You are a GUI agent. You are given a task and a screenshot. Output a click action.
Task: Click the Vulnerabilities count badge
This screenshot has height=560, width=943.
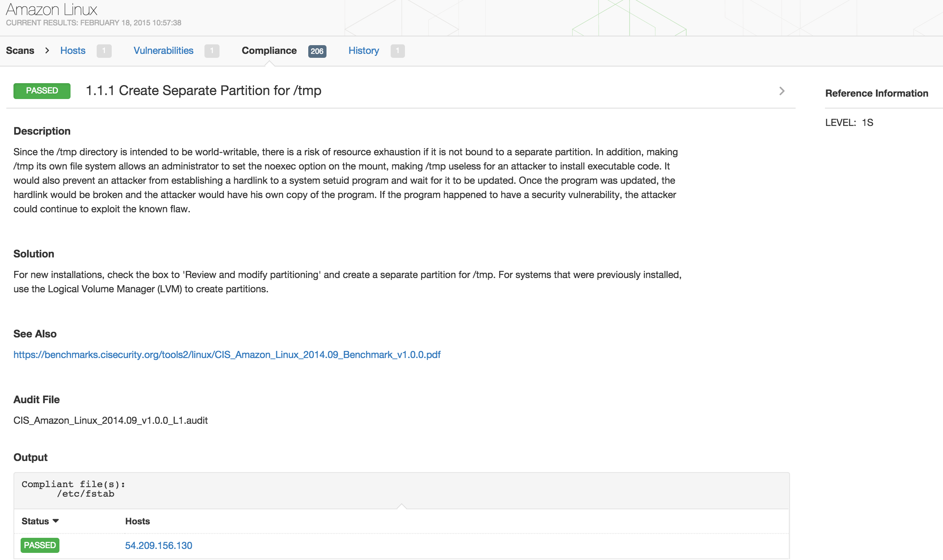[x=212, y=51]
